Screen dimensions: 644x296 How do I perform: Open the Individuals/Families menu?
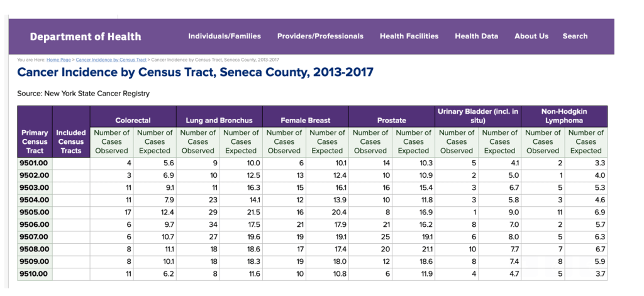coord(225,36)
